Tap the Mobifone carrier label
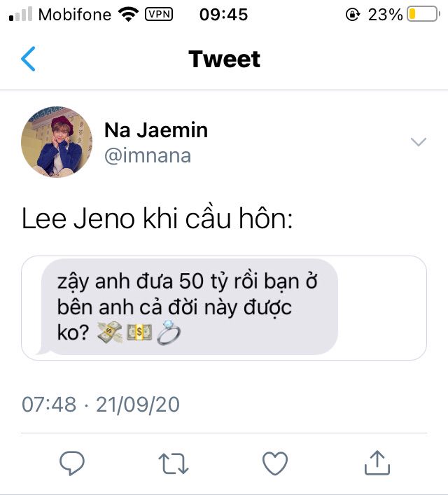448x495 pixels. tap(75, 14)
